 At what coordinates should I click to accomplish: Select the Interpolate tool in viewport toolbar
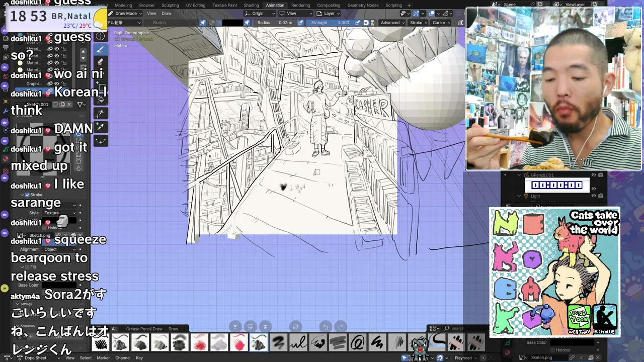101,141
